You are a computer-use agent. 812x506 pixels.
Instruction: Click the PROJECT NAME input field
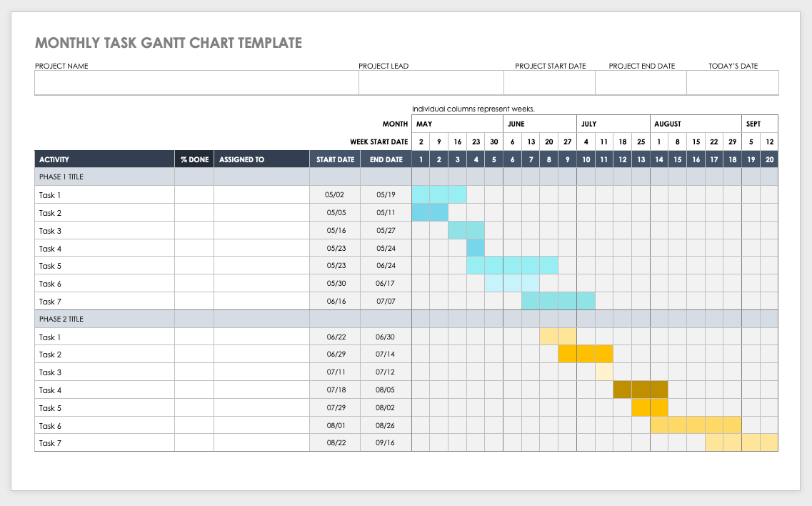[x=196, y=82]
